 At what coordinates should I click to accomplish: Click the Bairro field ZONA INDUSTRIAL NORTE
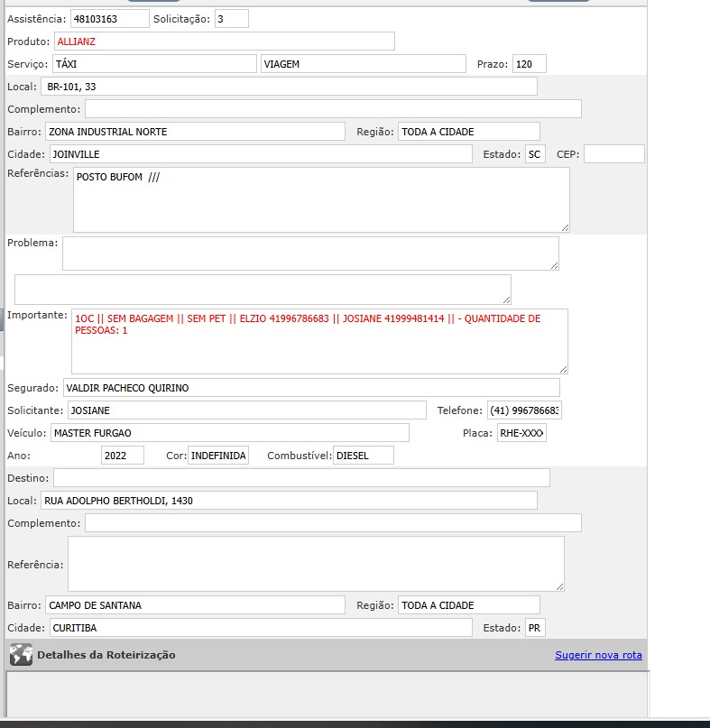(x=195, y=132)
